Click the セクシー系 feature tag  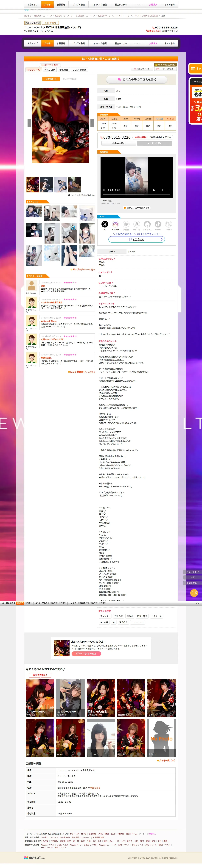tap(157, 616)
